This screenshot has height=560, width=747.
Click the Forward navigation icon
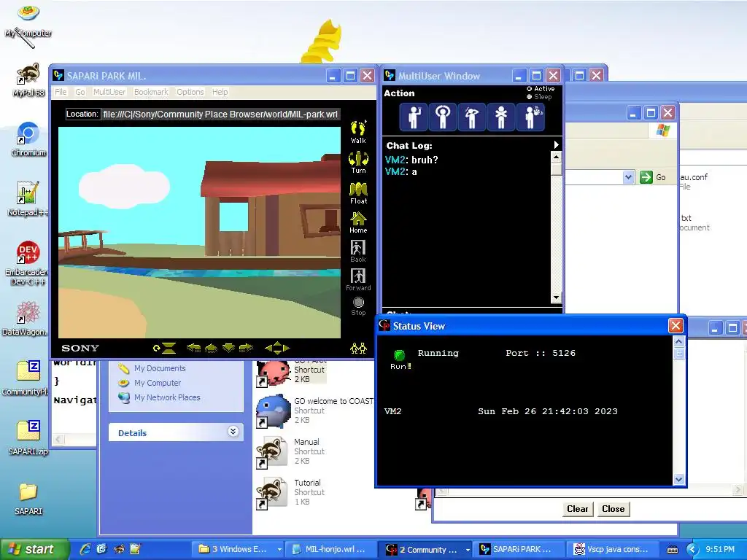pos(358,279)
